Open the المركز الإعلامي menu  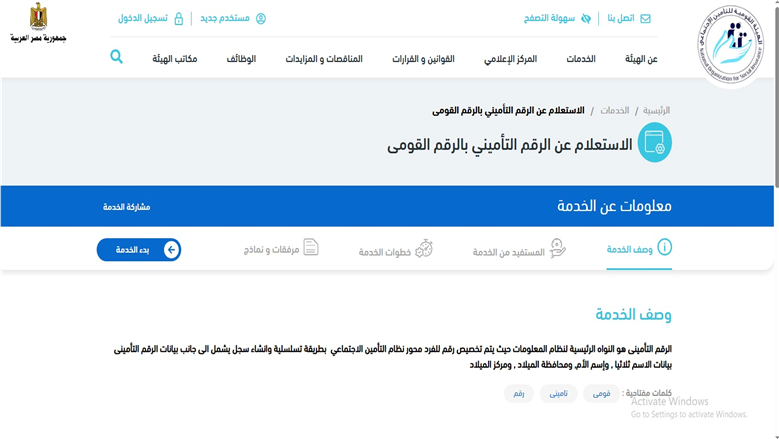pyautogui.click(x=511, y=59)
